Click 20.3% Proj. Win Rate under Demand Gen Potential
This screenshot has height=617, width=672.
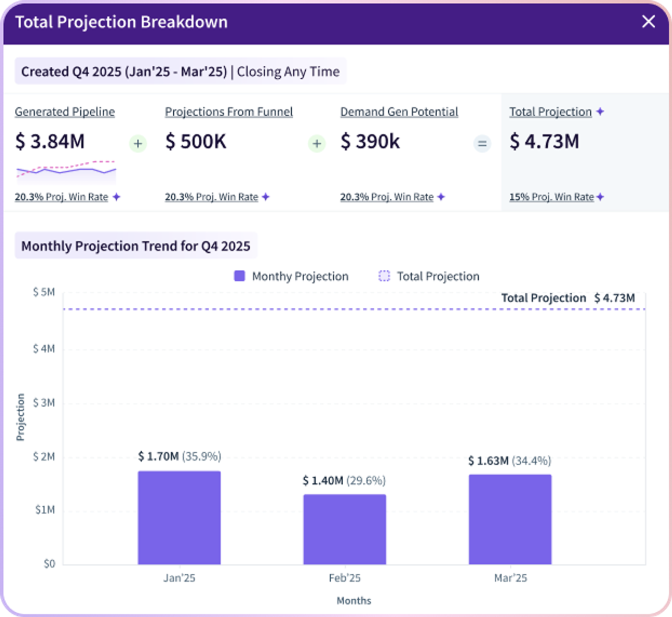[387, 197]
